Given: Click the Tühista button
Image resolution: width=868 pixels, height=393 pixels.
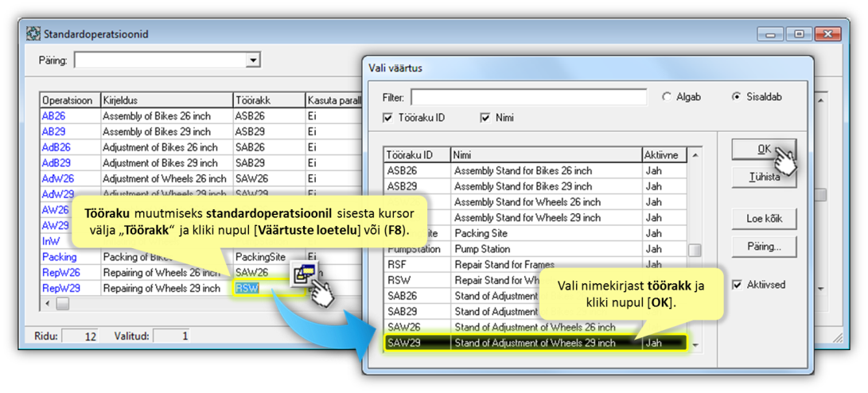Looking at the screenshot, I should (x=764, y=177).
